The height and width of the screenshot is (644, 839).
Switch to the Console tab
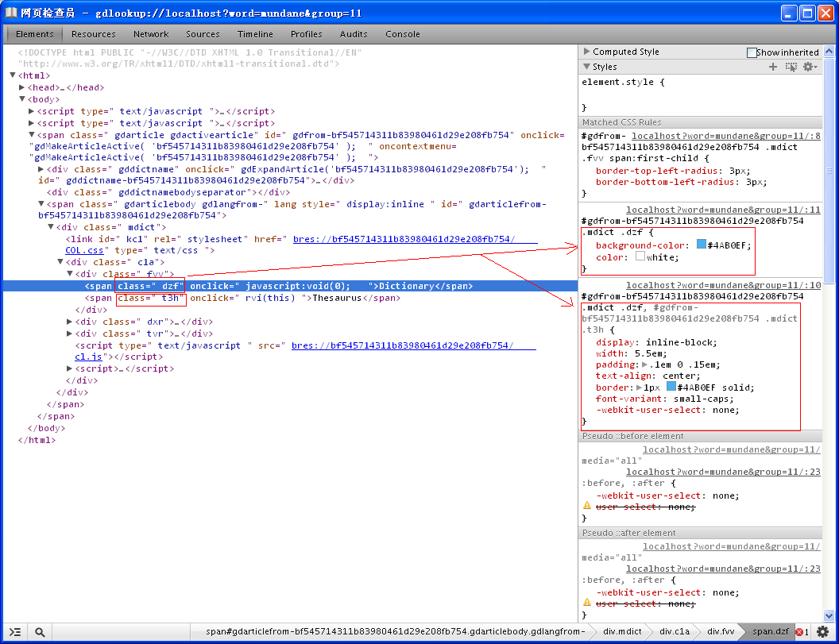coord(402,34)
